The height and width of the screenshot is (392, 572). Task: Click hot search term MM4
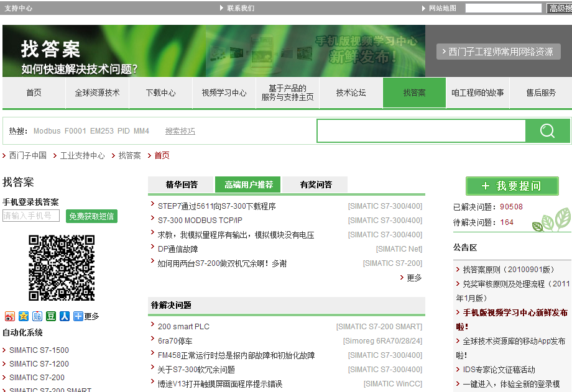[142, 131]
